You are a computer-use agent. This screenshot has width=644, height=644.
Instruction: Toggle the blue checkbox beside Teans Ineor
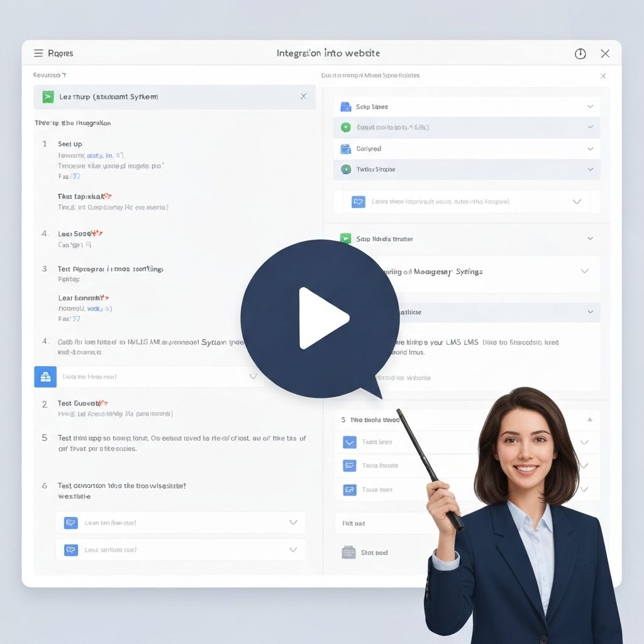tap(349, 442)
